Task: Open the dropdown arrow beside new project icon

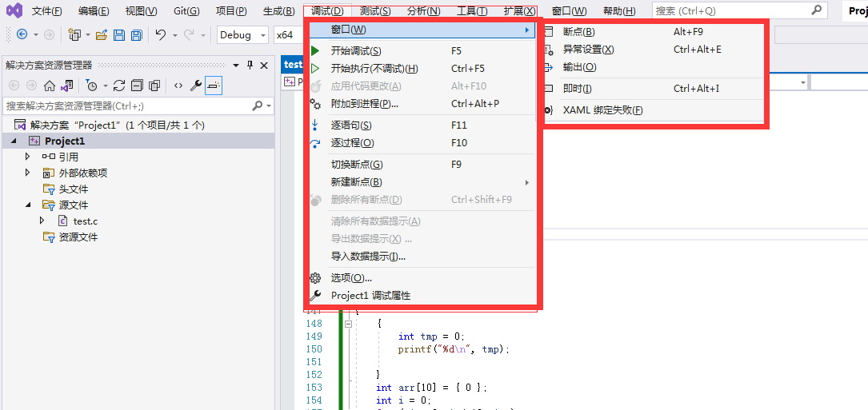Action: (x=87, y=35)
